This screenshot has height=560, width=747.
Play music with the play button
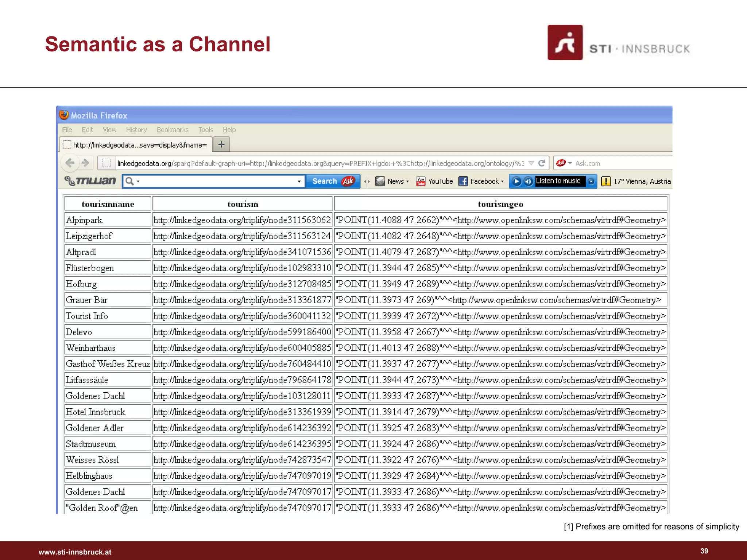click(516, 181)
